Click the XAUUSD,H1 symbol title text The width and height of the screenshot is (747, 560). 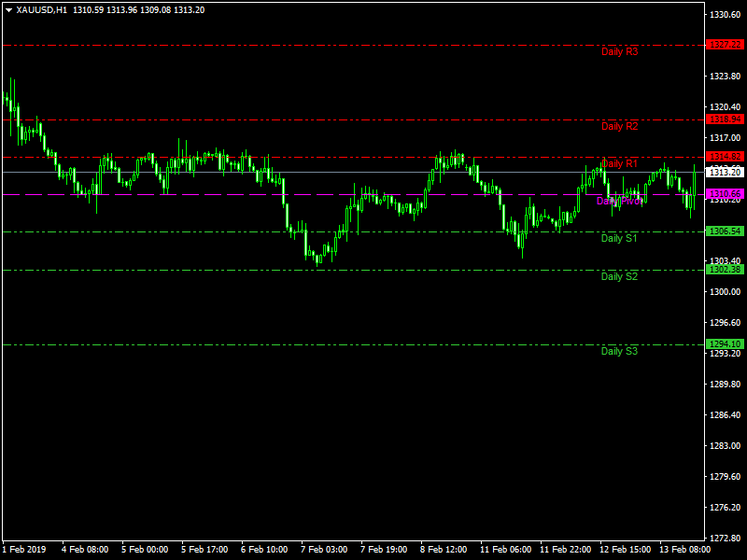pyautogui.click(x=42, y=9)
